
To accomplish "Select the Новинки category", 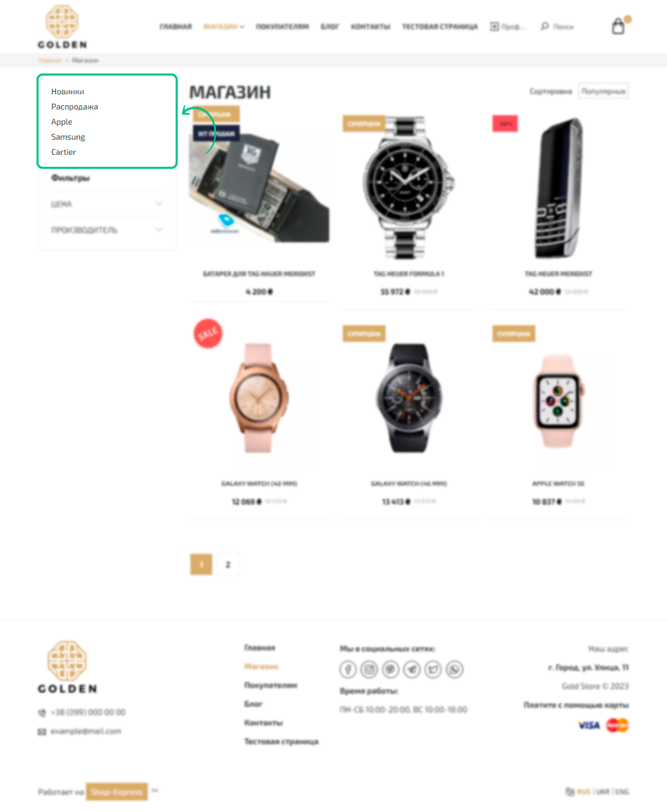I will pyautogui.click(x=68, y=92).
